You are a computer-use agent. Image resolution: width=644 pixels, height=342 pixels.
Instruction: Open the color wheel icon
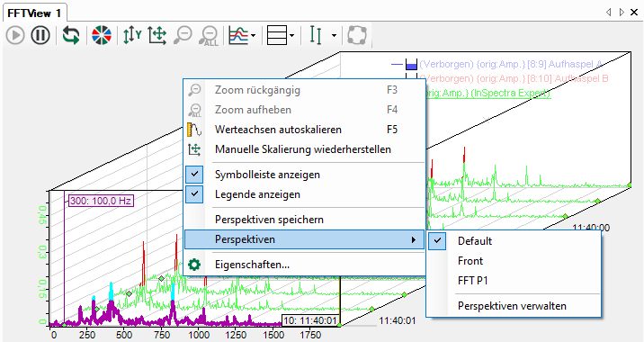click(x=102, y=35)
